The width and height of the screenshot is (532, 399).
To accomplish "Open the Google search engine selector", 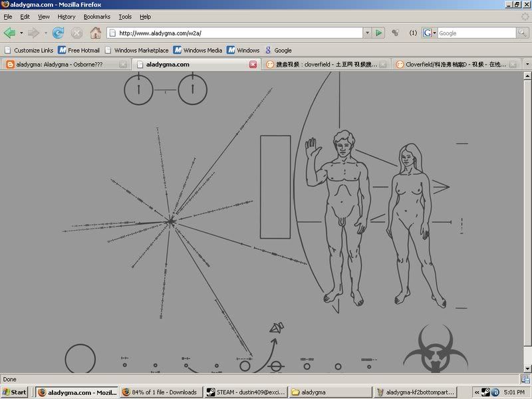I will tap(430, 33).
